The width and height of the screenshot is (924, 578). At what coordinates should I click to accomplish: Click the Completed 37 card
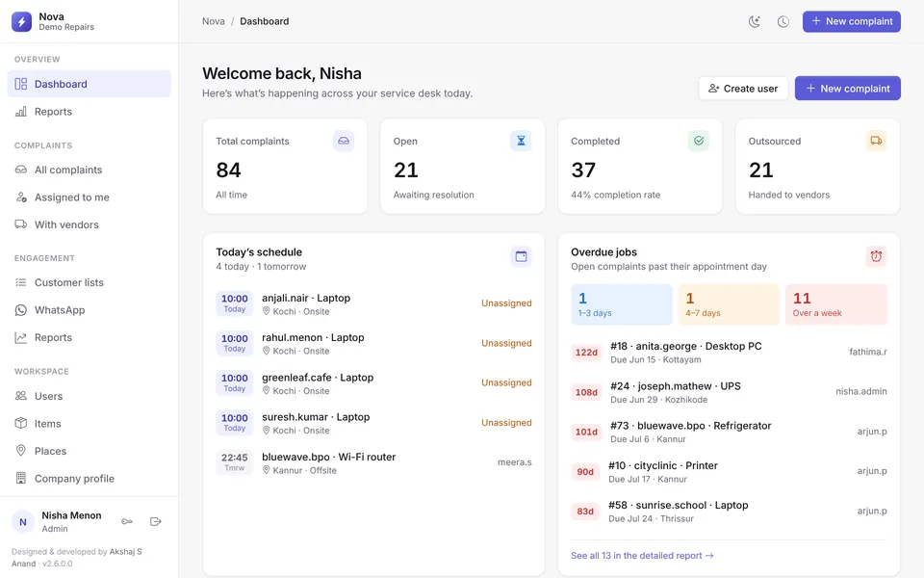(640, 167)
